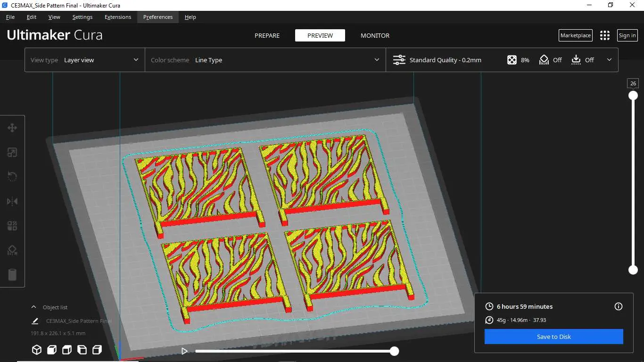
Task: Restore down the Cura window
Action: (x=611, y=5)
